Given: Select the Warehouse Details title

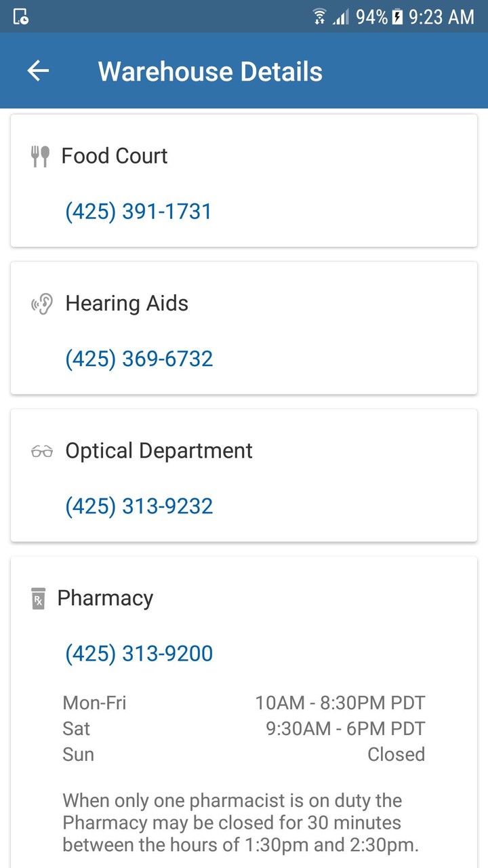Looking at the screenshot, I should tap(210, 71).
